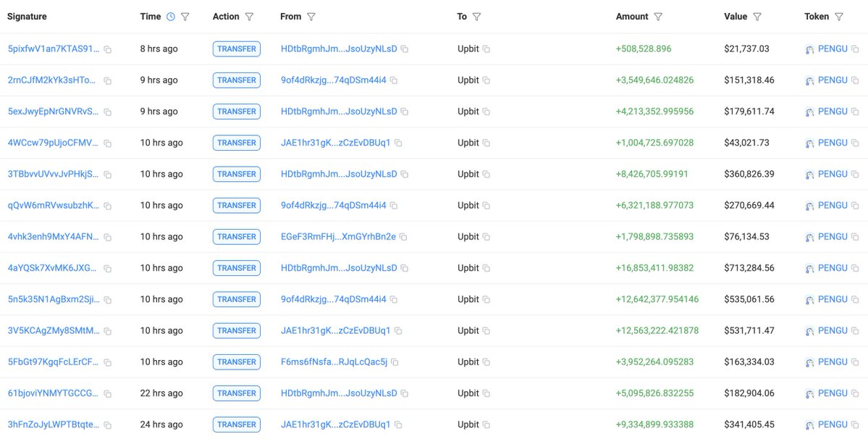Open JAE1hr31gK address in $531,711.47 row
868x439 pixels.
335,330
